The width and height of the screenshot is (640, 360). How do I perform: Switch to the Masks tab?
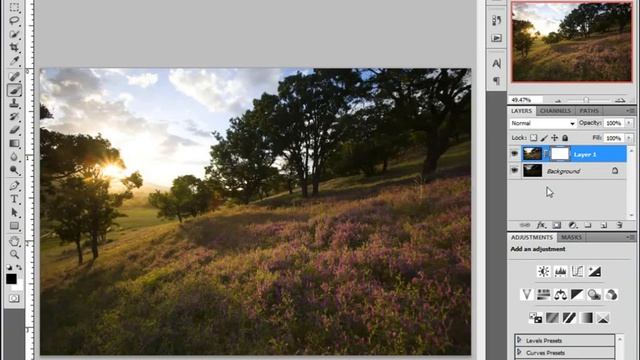[x=571, y=238]
